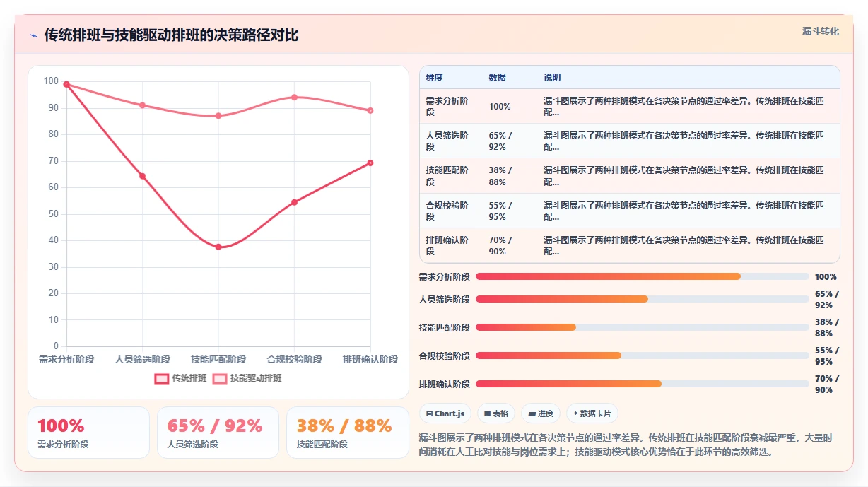Click 传统排班 data point at 合规校验阶段
Screen dimensions: 868x487
tap(294, 202)
